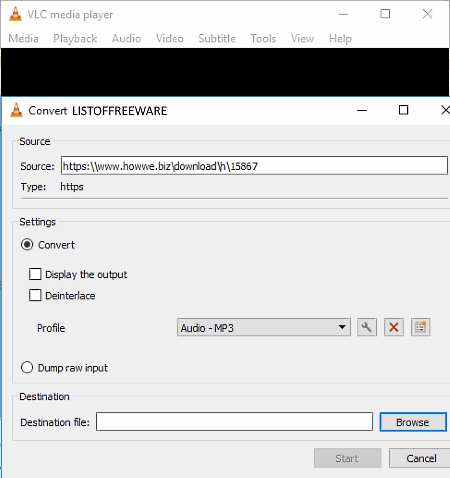450x478 pixels.
Task: Select the Convert radio button
Action: pos(27,245)
